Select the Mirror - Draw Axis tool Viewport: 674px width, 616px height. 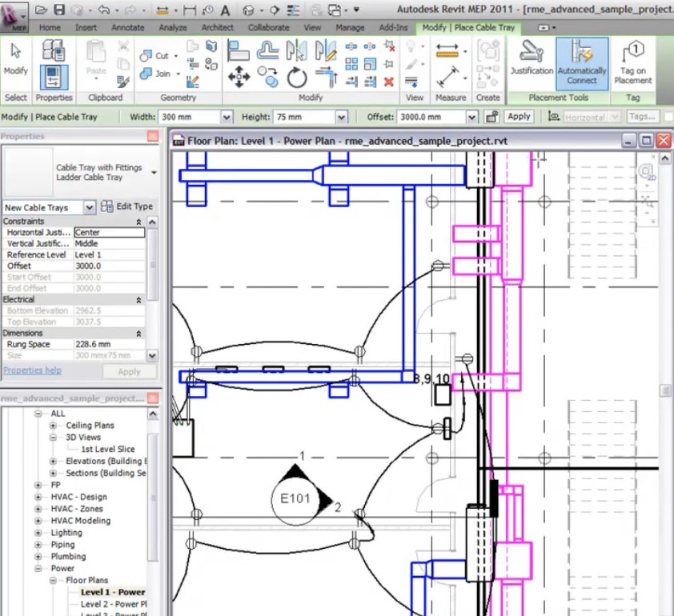(326, 50)
